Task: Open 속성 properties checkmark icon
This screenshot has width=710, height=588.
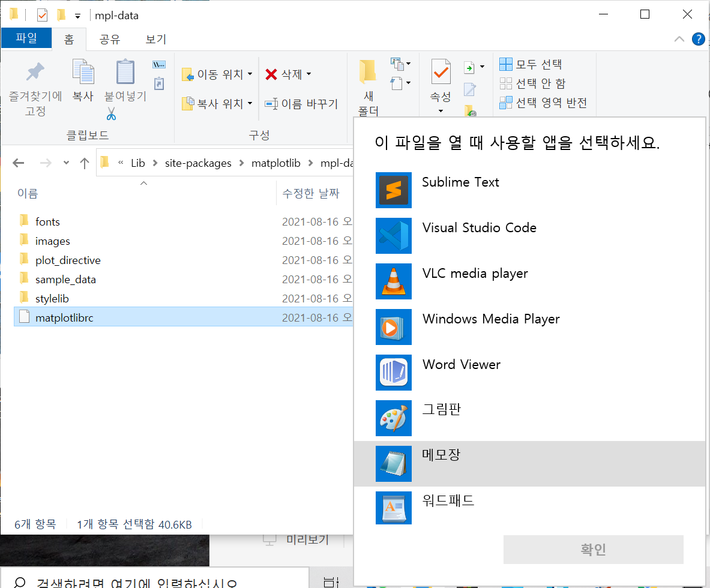Action: point(441,71)
